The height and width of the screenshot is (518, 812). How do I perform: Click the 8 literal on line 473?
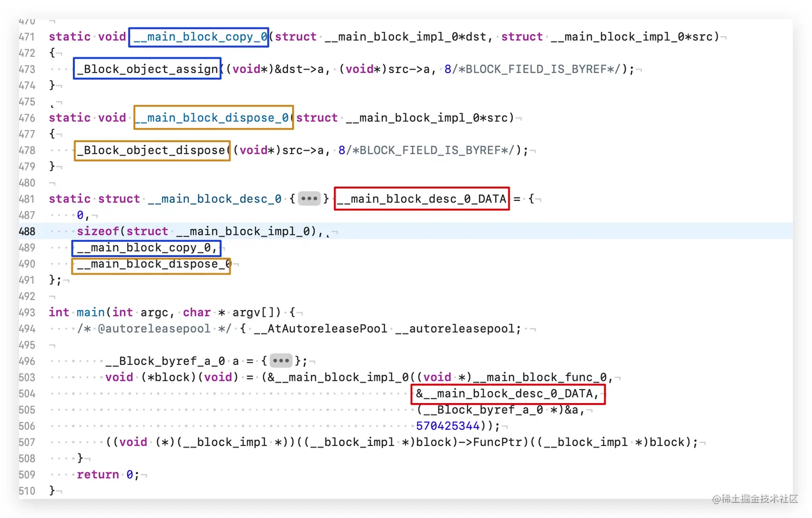[x=447, y=69]
